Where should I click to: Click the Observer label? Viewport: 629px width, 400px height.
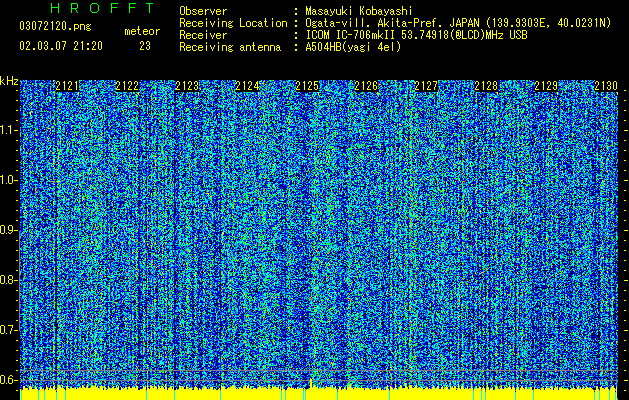coord(203,11)
